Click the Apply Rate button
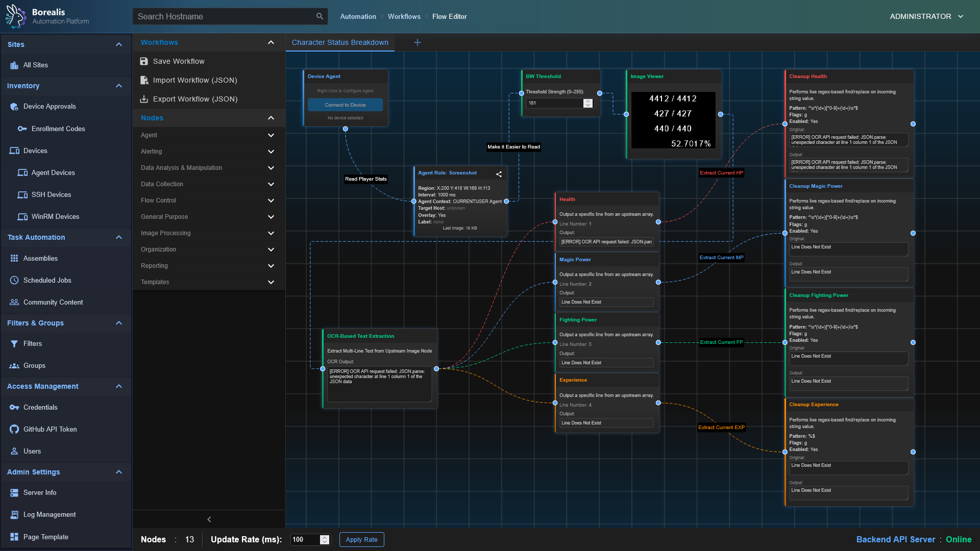Screen dimensions: 980x551 [361, 539]
